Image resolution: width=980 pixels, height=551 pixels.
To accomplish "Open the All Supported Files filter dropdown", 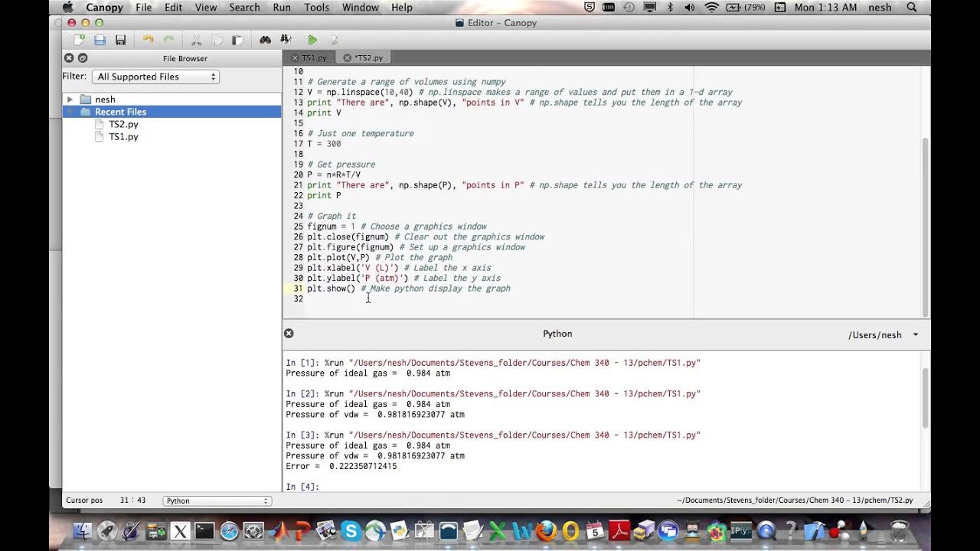I will pyautogui.click(x=155, y=77).
